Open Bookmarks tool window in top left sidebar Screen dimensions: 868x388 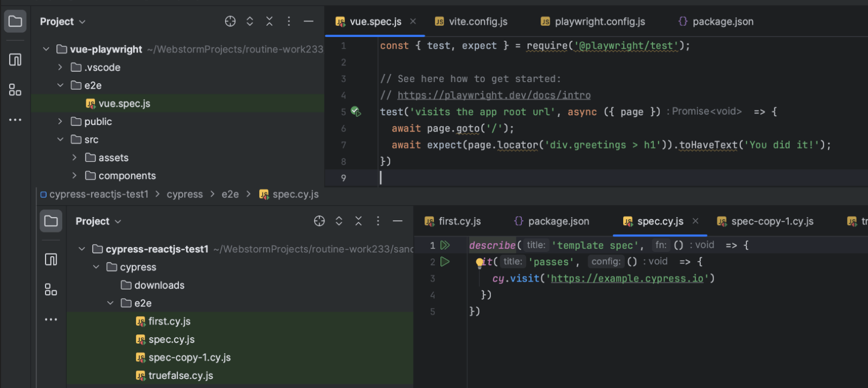click(x=15, y=60)
